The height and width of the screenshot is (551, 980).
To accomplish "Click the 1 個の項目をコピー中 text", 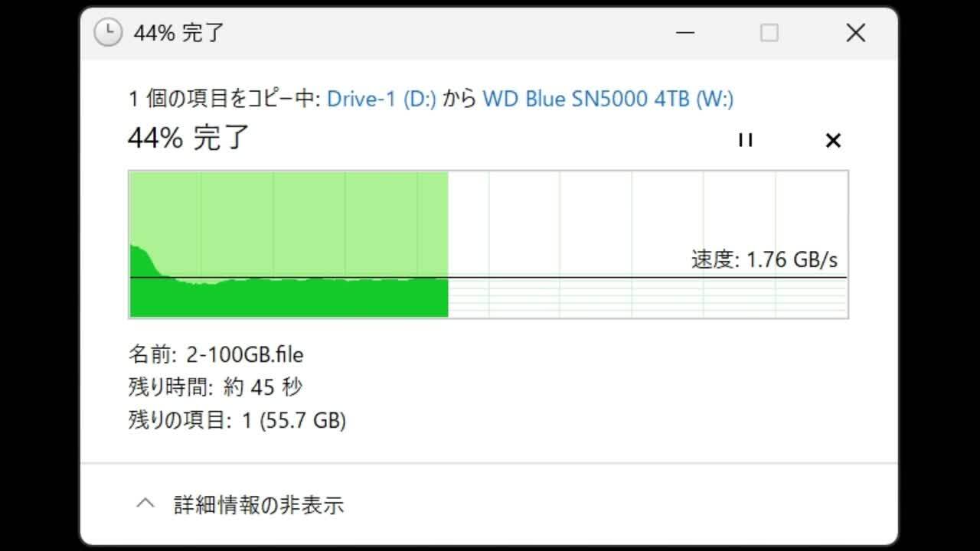I will click(x=224, y=99).
